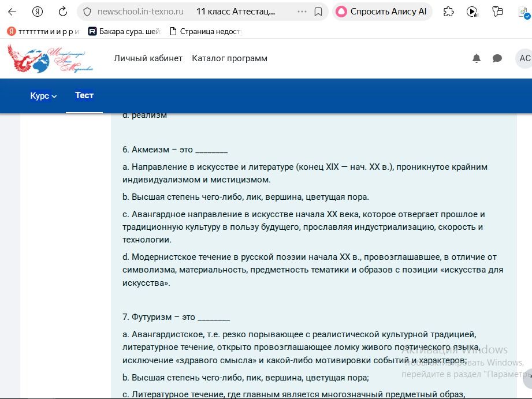Go back with the browser back arrow
Viewport: 532px width, 399px height.
pos(12,12)
